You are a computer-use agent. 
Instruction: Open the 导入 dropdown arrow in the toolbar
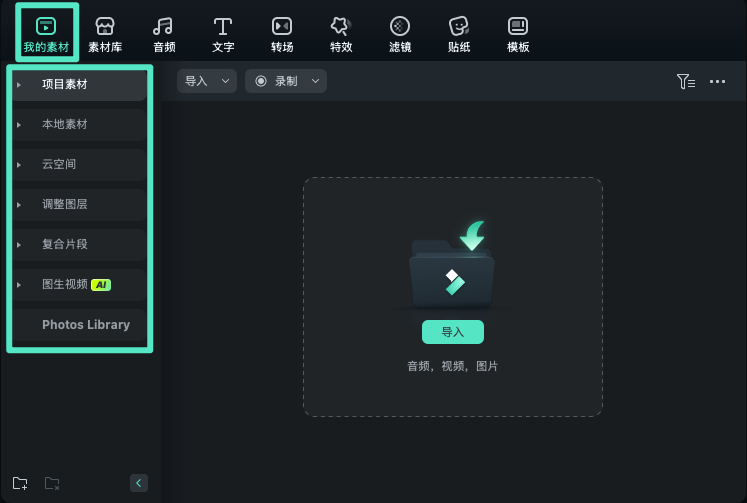click(x=225, y=81)
